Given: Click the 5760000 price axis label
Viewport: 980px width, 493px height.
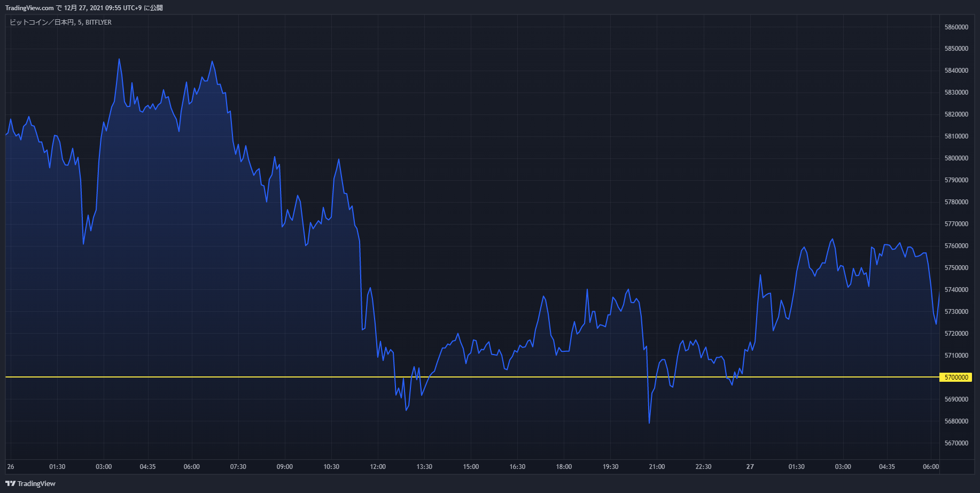Looking at the screenshot, I should 956,246.
